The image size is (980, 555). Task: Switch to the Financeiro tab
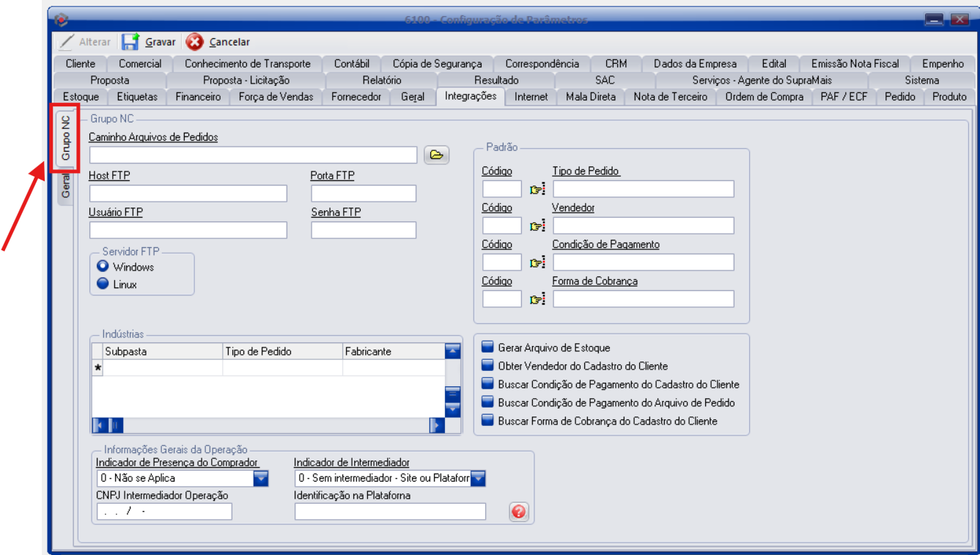(198, 97)
